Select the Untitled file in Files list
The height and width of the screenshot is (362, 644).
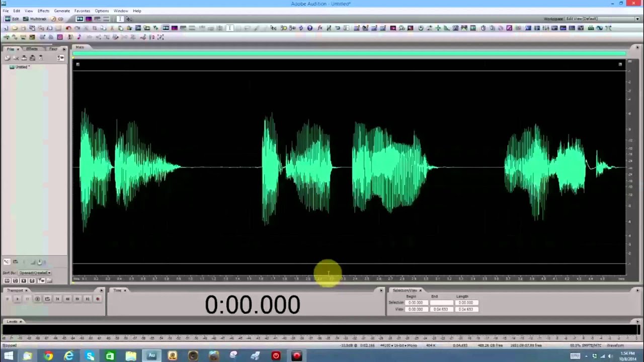pyautogui.click(x=20, y=67)
